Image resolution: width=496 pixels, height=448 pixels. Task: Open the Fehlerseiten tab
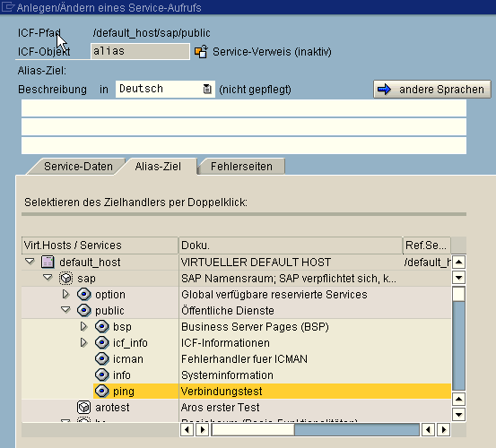point(241,166)
